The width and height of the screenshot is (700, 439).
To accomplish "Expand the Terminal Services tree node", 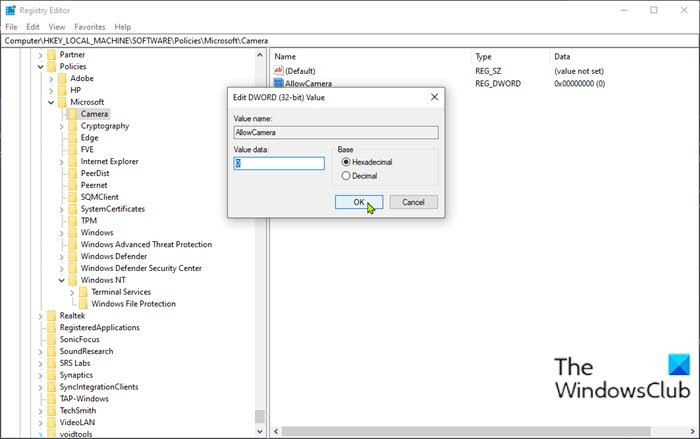I will pos(72,293).
